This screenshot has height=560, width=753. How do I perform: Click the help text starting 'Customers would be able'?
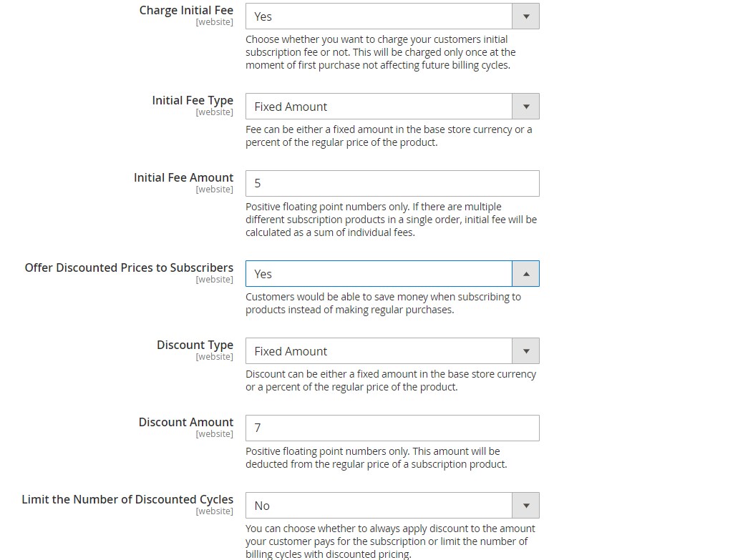click(x=383, y=303)
